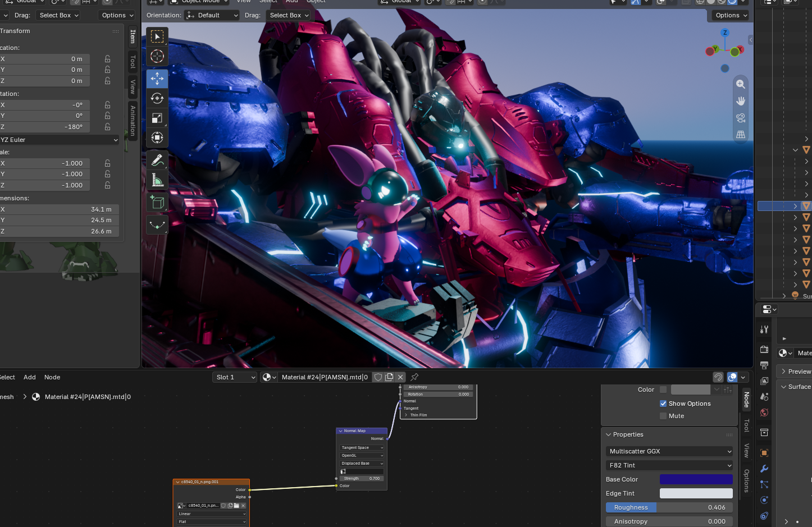Open the F82 Tint dropdown
Screen dimensions: 812x527
[x=669, y=465]
